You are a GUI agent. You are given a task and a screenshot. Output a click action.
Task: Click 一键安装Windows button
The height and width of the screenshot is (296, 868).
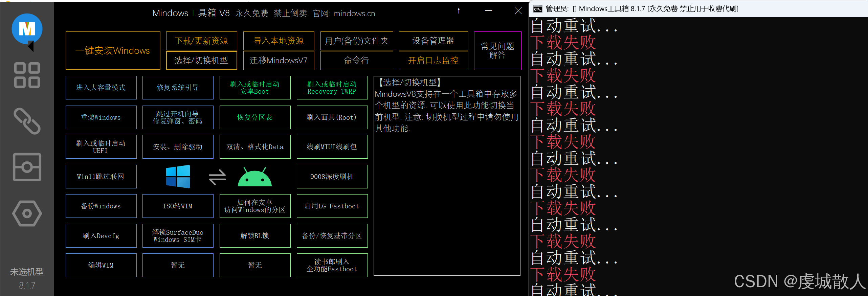pyautogui.click(x=113, y=51)
